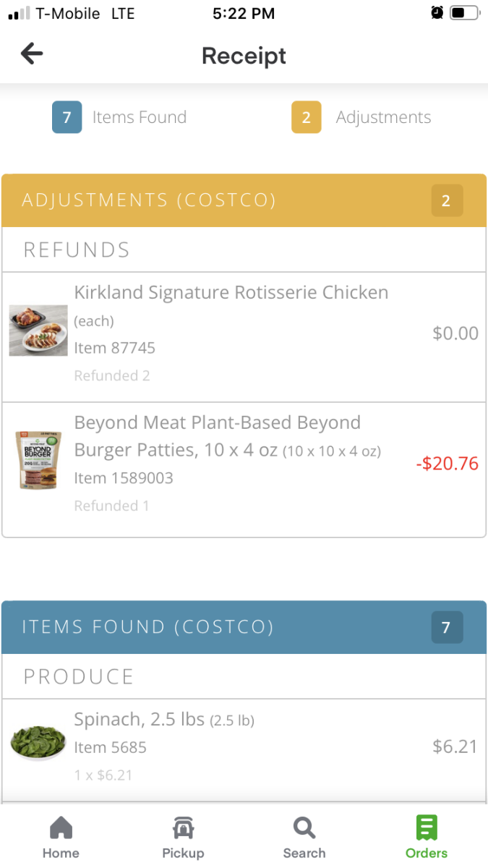Select the Items Found summary label
Image resolution: width=488 pixels, height=868 pixels.
pos(140,117)
